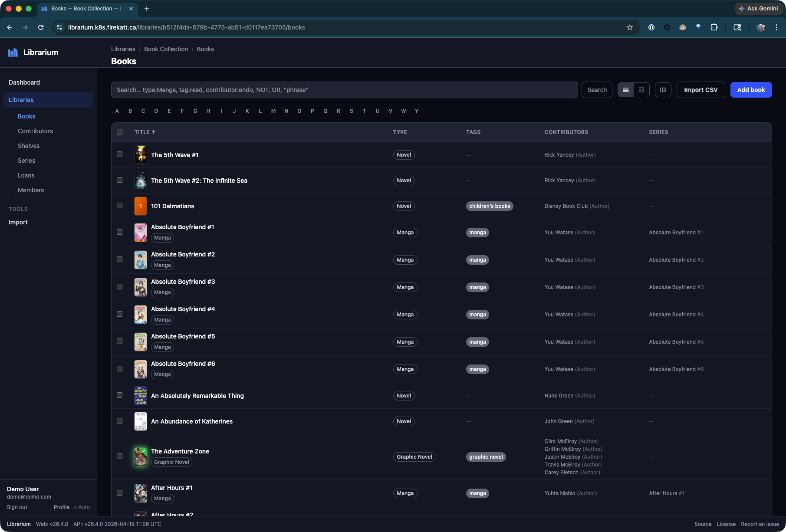Open the 101 Dalmatians orange cover thumbnail

[141, 206]
